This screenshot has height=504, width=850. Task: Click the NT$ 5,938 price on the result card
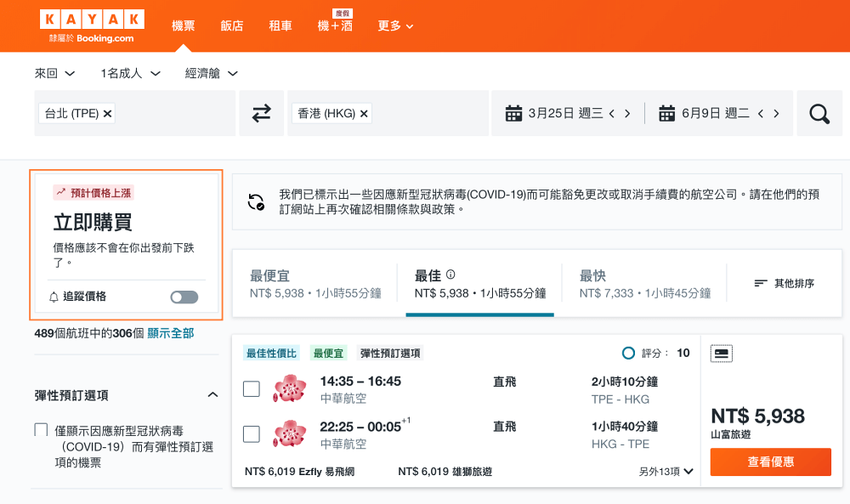coord(758,416)
